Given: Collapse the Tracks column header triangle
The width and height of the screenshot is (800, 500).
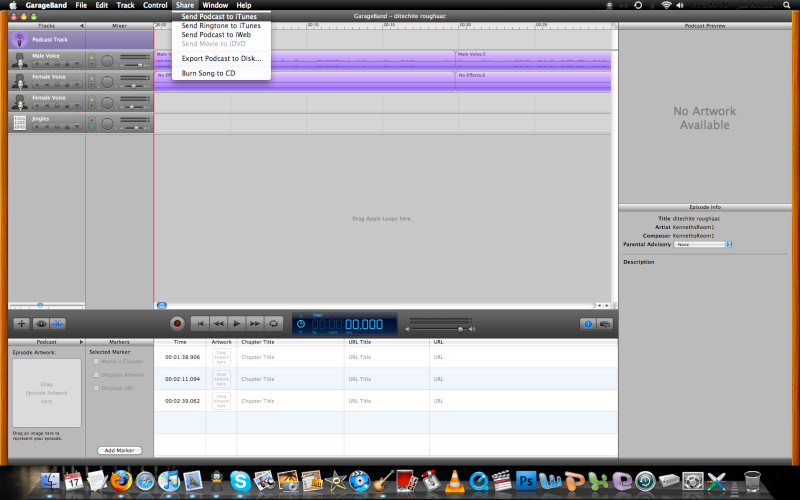Looking at the screenshot, I should [x=82, y=26].
